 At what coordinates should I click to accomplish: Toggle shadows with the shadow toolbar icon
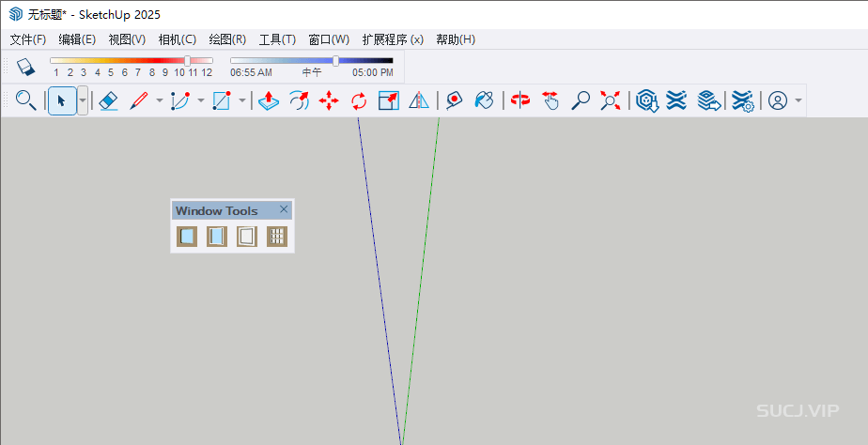(x=25, y=67)
